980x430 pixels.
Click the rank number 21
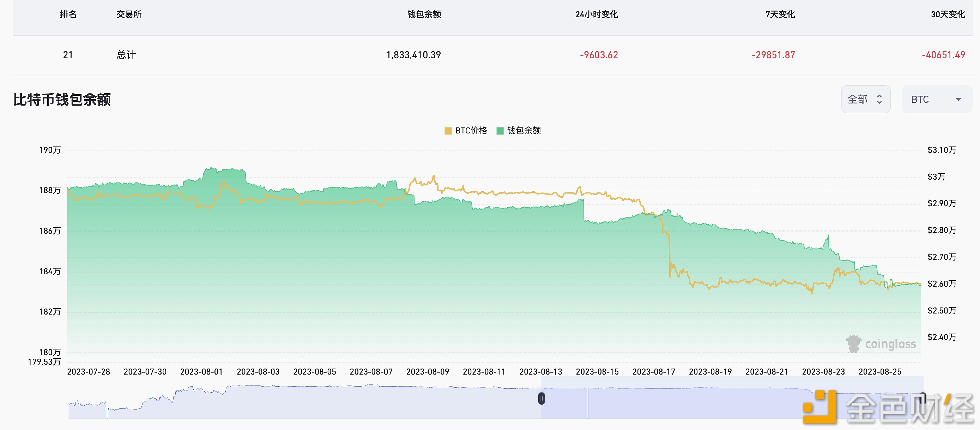coord(68,55)
